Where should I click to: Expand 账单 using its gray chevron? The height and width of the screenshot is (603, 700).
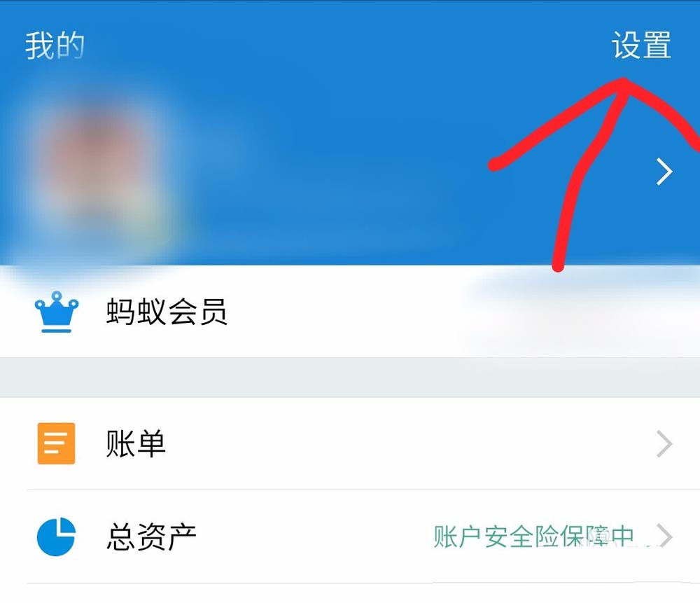coord(664,444)
